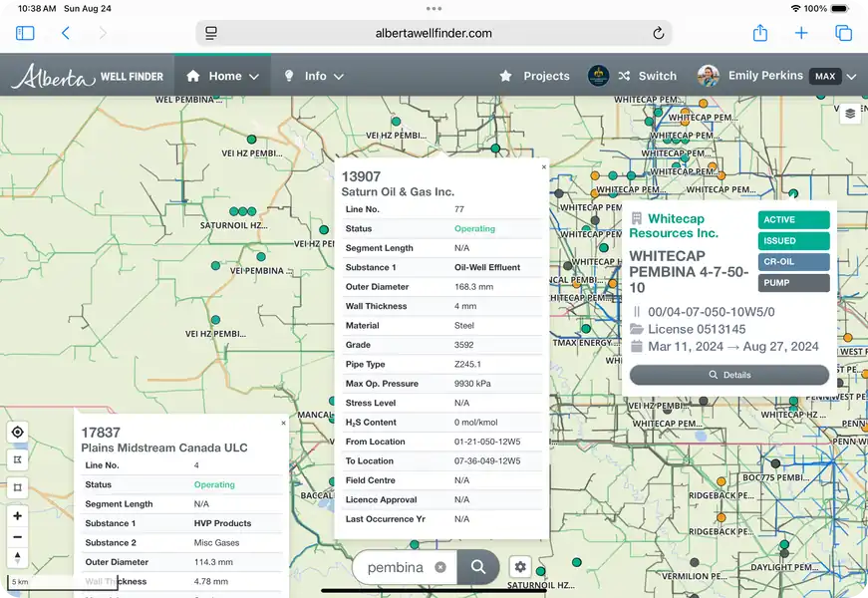Screen dimensions: 868x598
Task: Click Emily Perkins profile avatar
Action: pos(708,76)
